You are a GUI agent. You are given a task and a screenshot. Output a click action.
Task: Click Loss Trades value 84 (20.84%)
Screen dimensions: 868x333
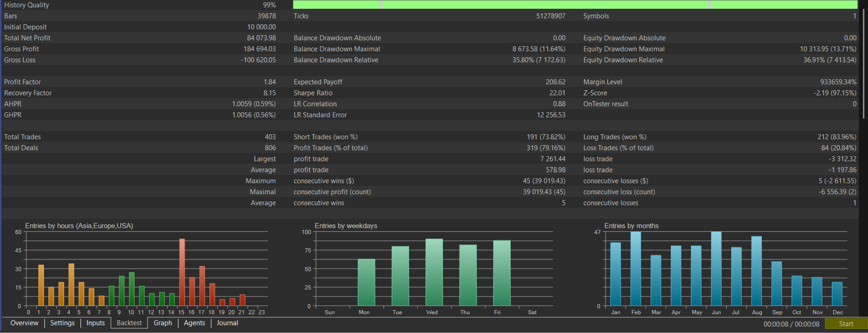pos(839,148)
